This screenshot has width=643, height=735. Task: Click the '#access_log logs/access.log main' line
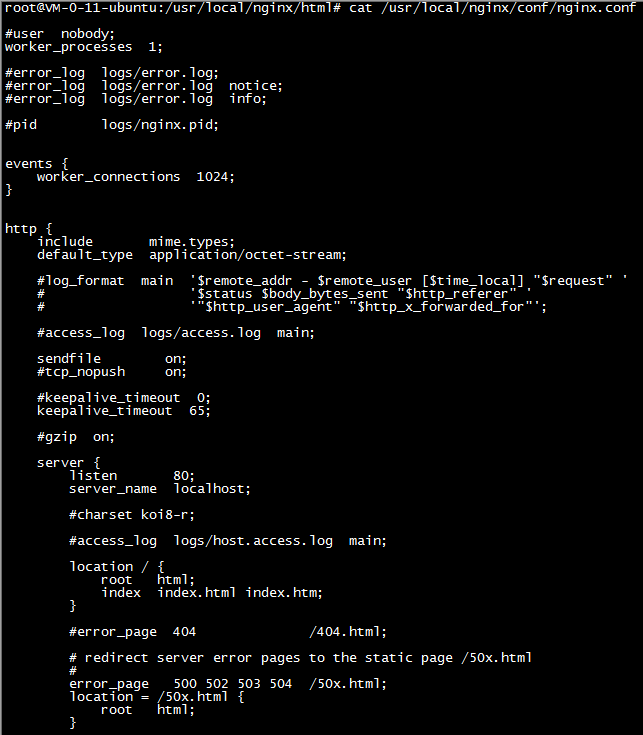point(176,333)
